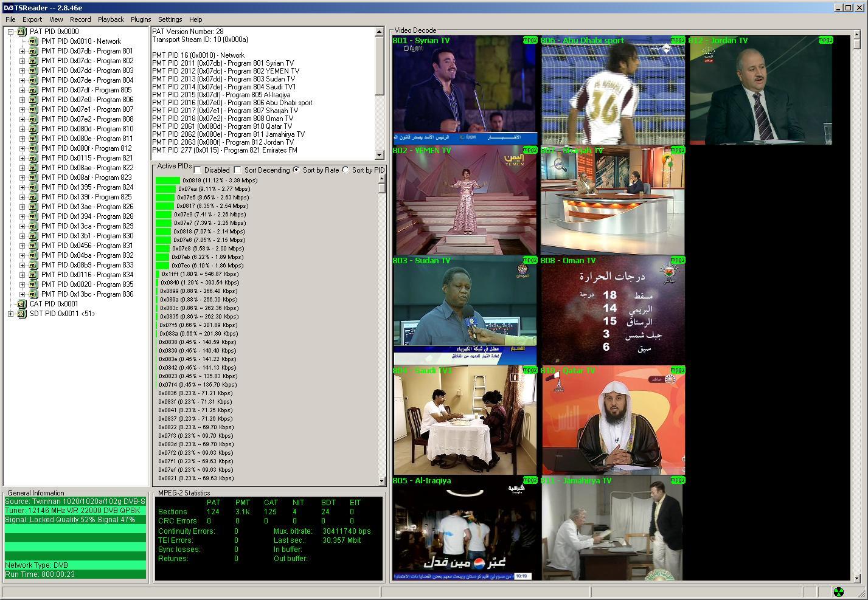Click the SDT PID 0x0011 table icon
The height and width of the screenshot is (600, 868).
click(x=21, y=314)
